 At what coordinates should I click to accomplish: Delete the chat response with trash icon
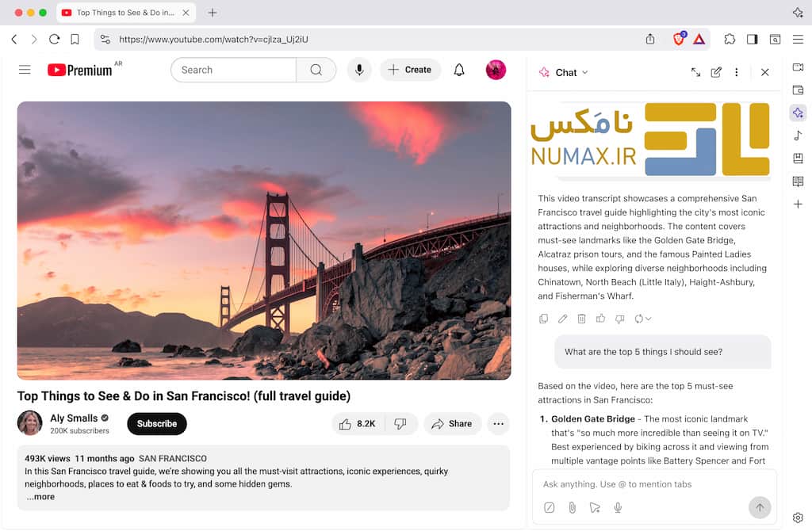coord(581,319)
